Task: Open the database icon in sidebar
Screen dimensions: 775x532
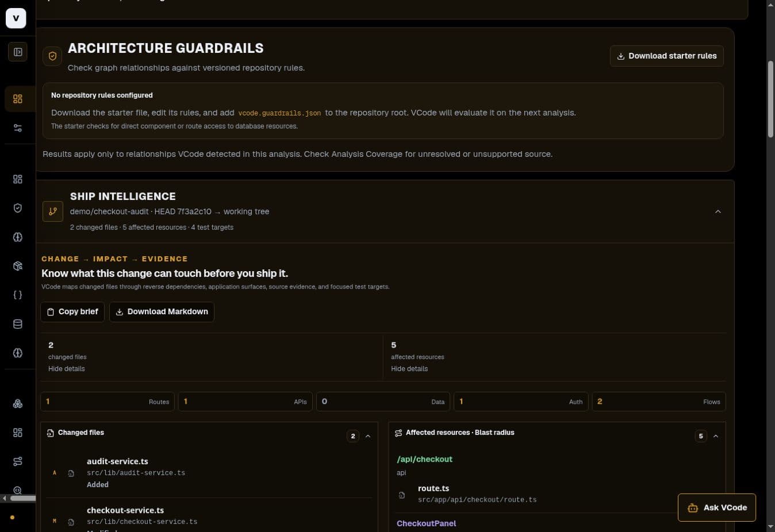Action: (18, 324)
